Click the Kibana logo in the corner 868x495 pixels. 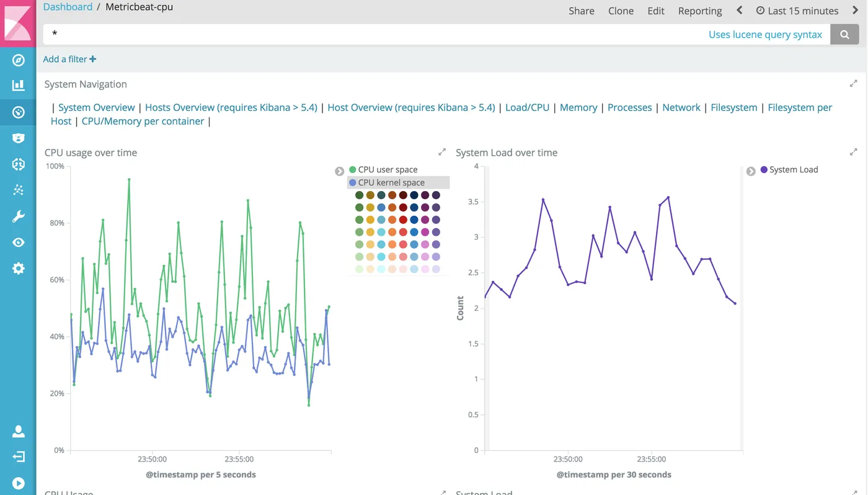tap(18, 22)
